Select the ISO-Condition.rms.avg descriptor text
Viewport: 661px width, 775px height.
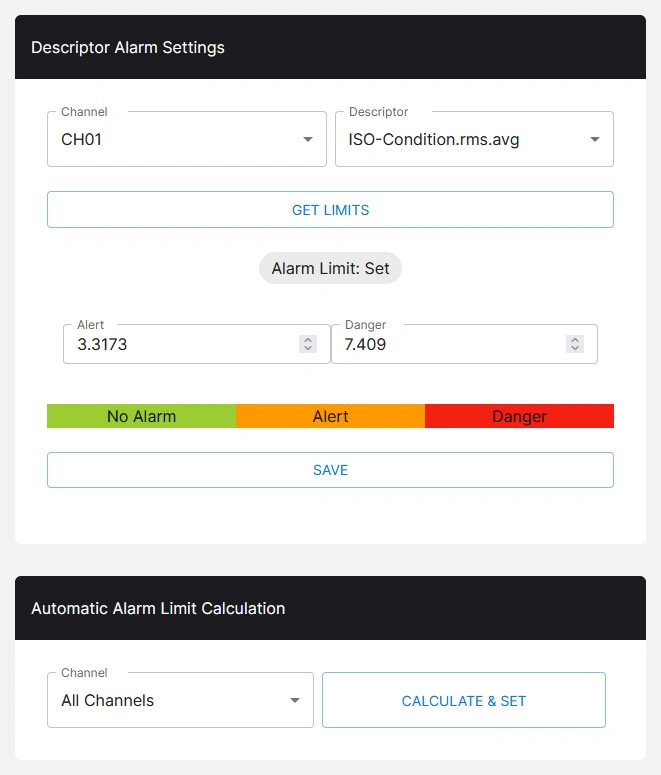click(x=434, y=140)
